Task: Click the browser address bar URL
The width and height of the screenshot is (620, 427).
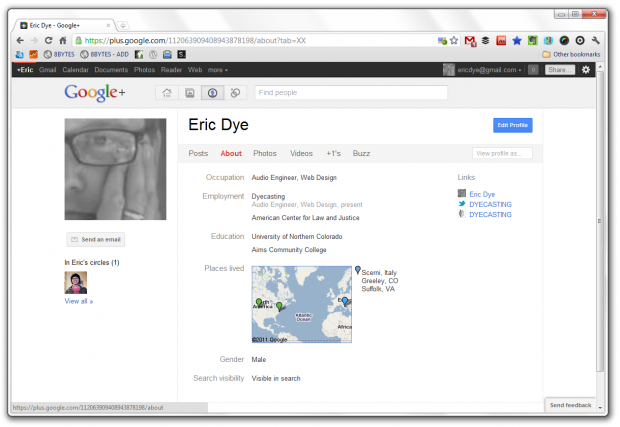Action: tap(253, 40)
